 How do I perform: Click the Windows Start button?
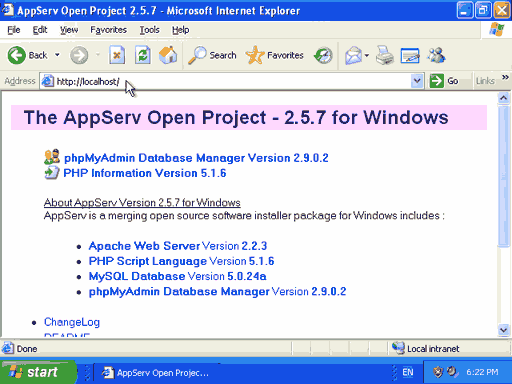(38, 372)
